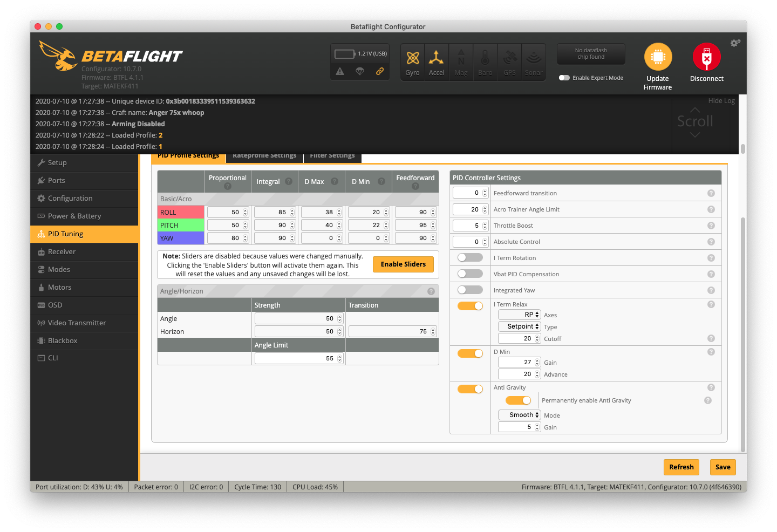Turn off the D Min switch
Viewport: 777px width, 532px height.
pos(470,353)
